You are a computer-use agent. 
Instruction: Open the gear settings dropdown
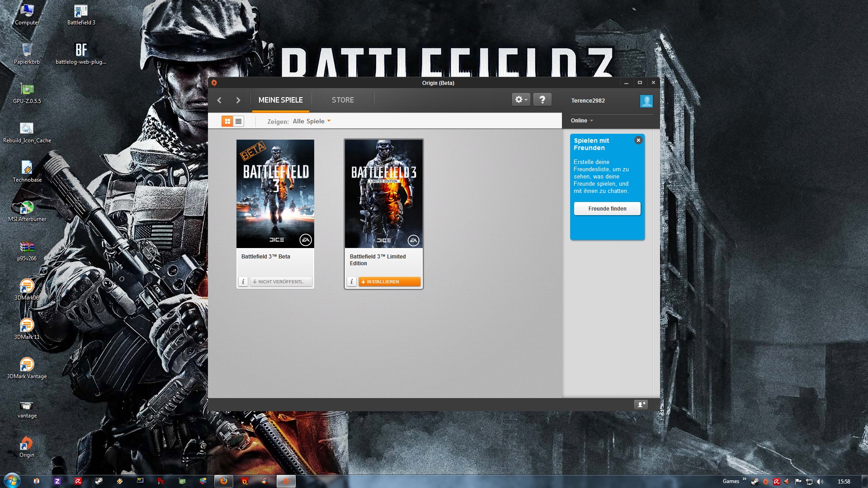[521, 99]
